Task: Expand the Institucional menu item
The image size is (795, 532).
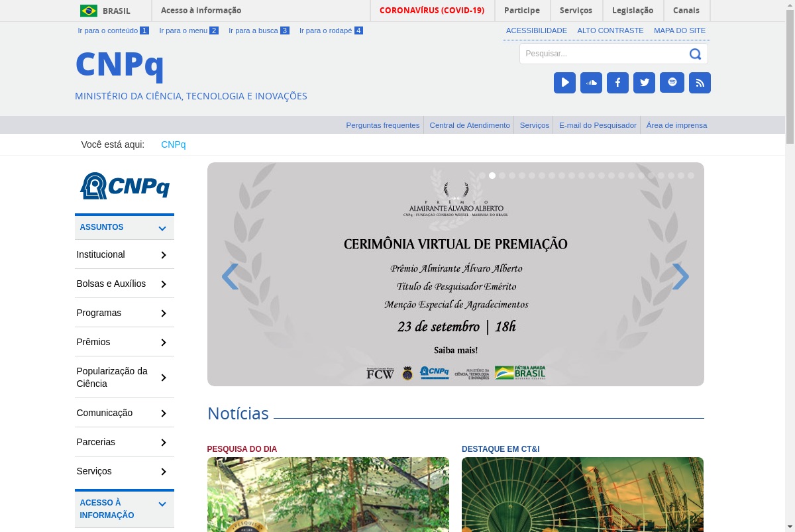Action: click(x=125, y=254)
